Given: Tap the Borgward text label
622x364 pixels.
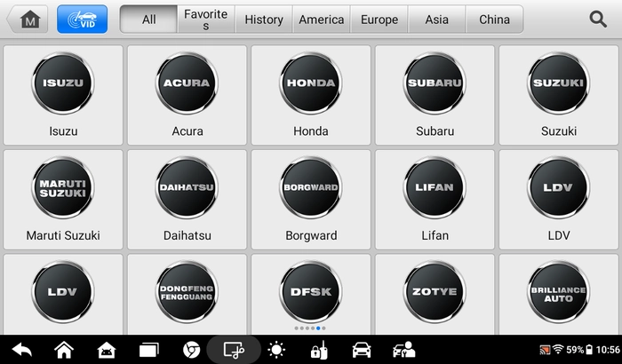Looking at the screenshot, I should pyautogui.click(x=311, y=235).
